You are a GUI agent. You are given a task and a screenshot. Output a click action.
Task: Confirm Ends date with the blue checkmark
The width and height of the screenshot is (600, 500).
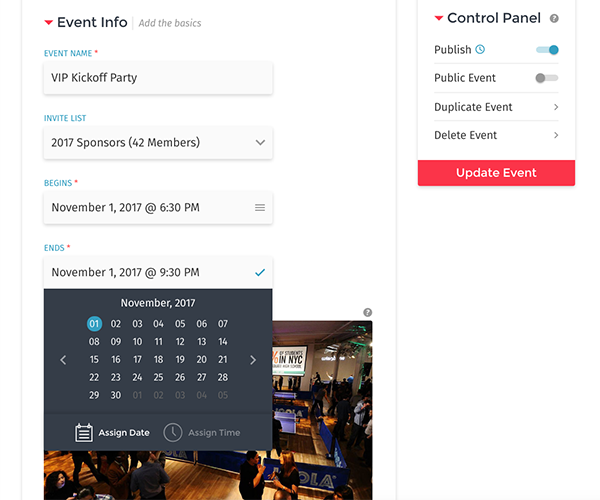click(x=260, y=272)
